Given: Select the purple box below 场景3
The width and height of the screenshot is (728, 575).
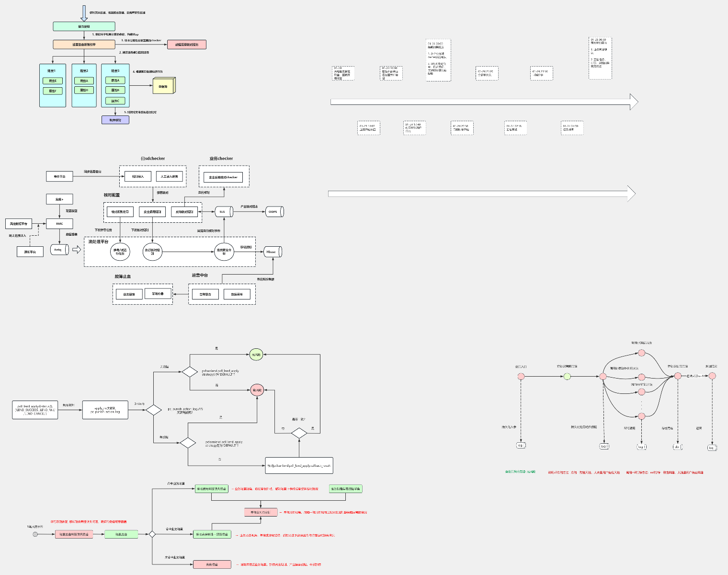Looking at the screenshot, I should pos(115,120).
